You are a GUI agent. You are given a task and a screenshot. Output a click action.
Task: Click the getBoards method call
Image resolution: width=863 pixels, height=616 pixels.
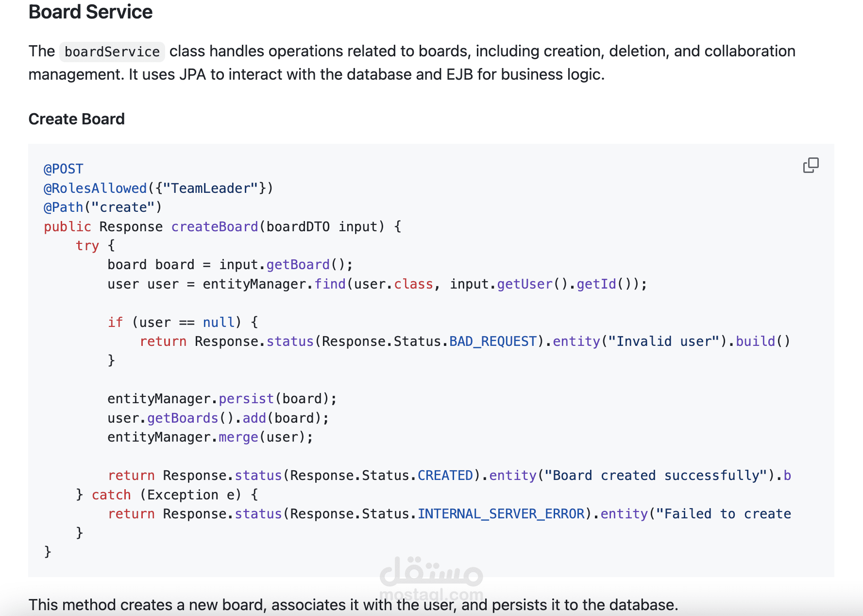point(183,418)
